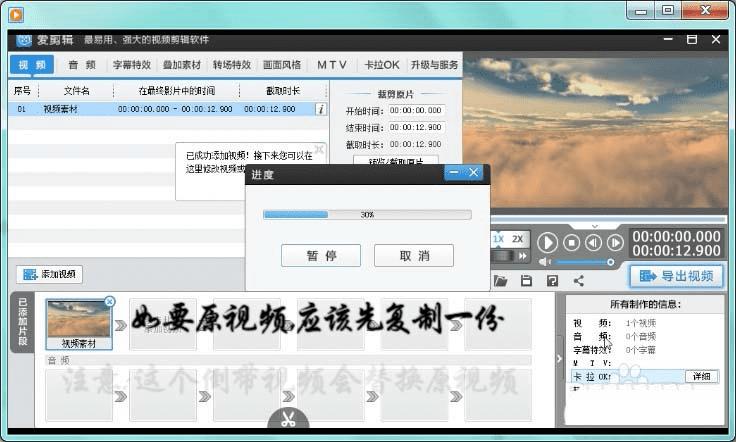This screenshot has height=442, width=736.
Task: Click the 暂停 button in progress dialog
Action: [321, 256]
